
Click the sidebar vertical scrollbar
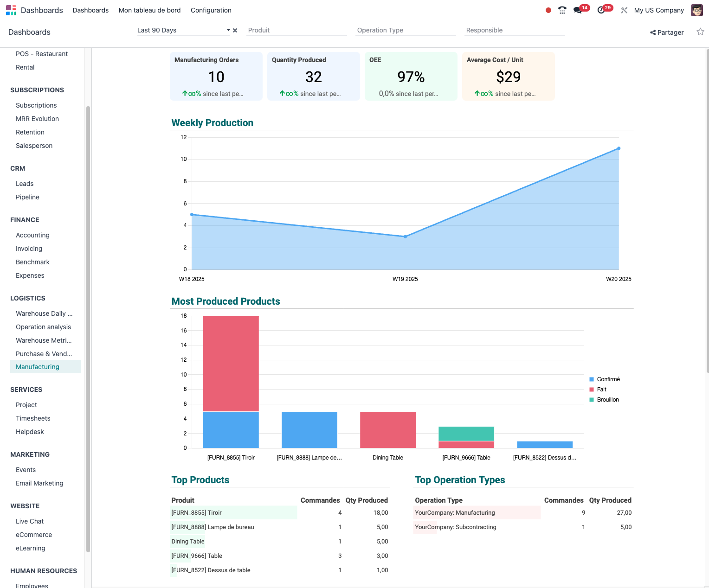[x=88, y=329]
